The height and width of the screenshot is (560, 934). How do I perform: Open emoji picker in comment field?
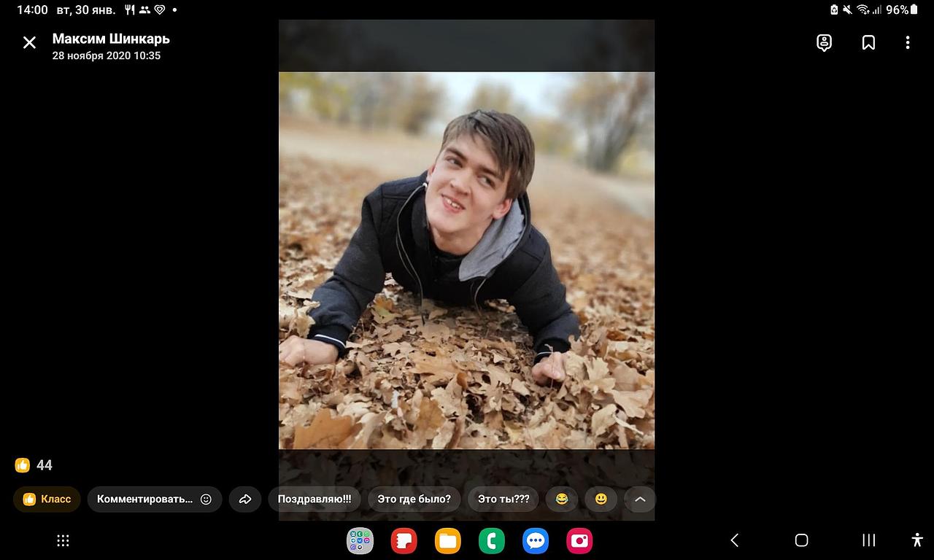point(206,499)
